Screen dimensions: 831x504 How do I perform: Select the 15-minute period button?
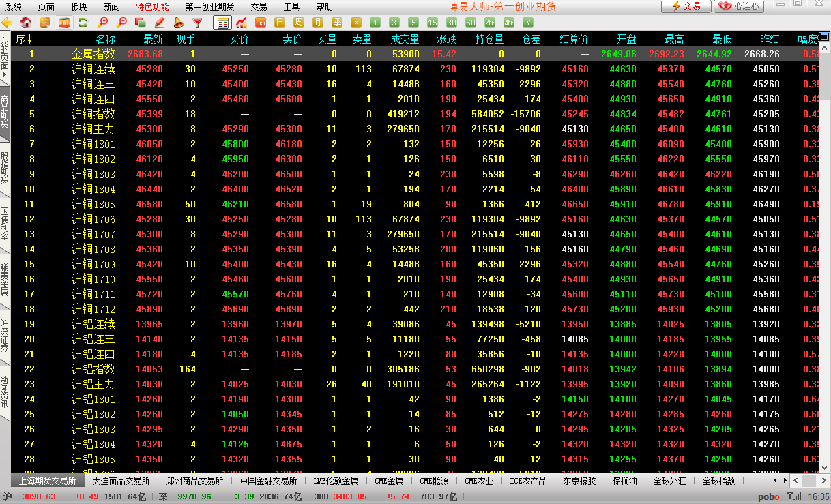[x=433, y=23]
